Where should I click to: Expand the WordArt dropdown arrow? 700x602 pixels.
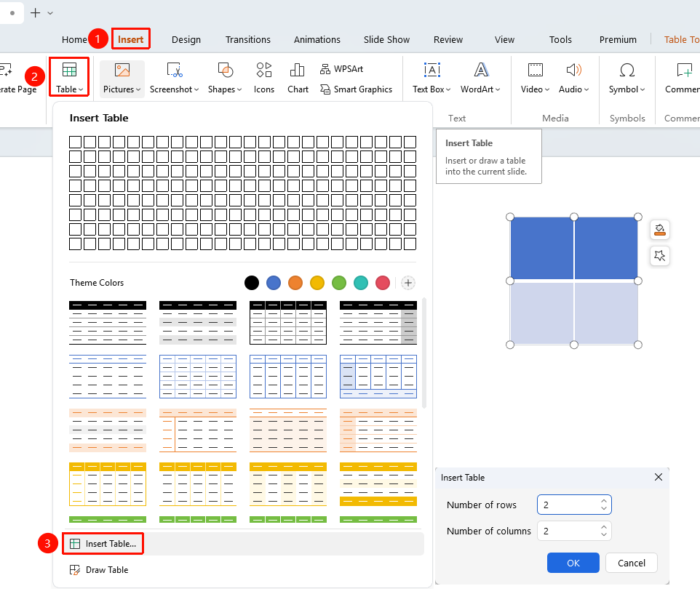[x=498, y=89]
